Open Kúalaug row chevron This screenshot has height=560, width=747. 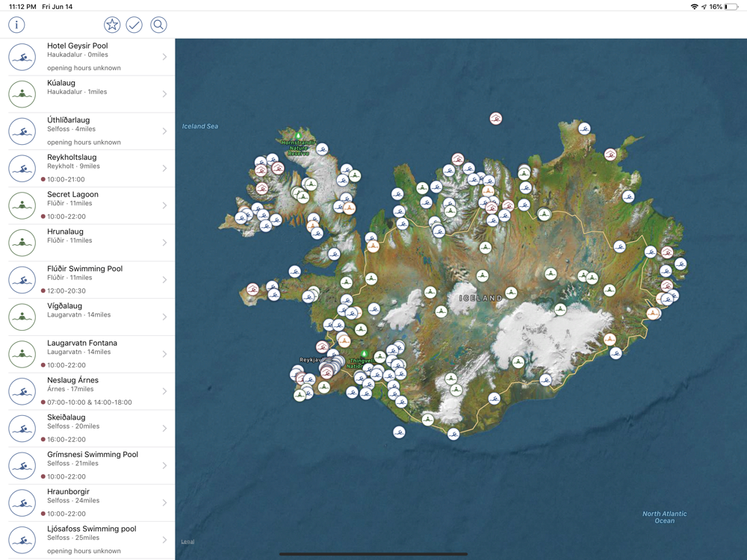[164, 94]
